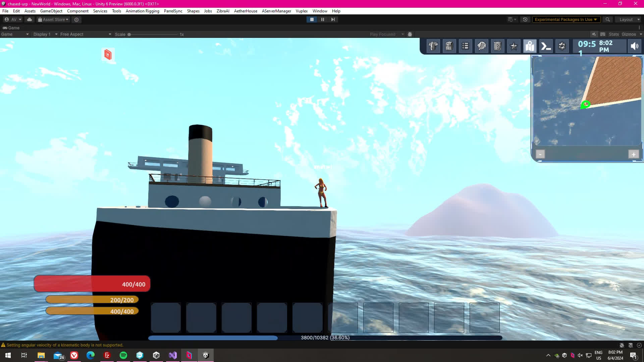Toggle Gizmos in the Game view

click(x=628, y=34)
